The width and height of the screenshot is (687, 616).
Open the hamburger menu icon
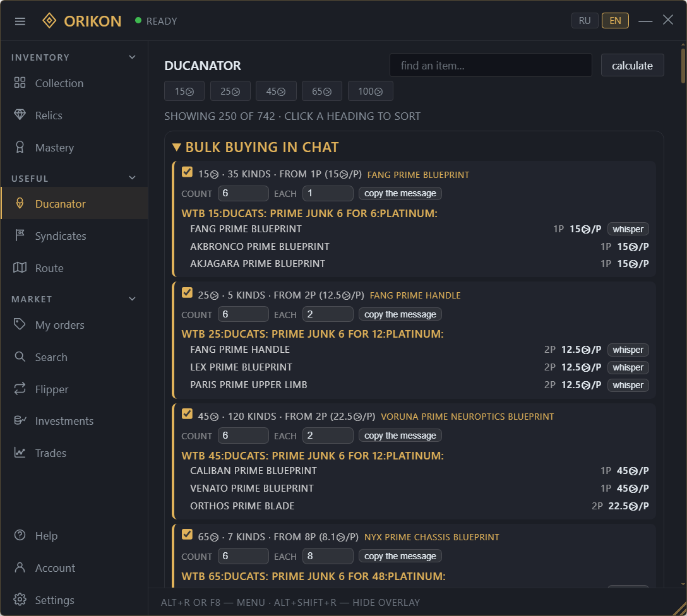[20, 21]
